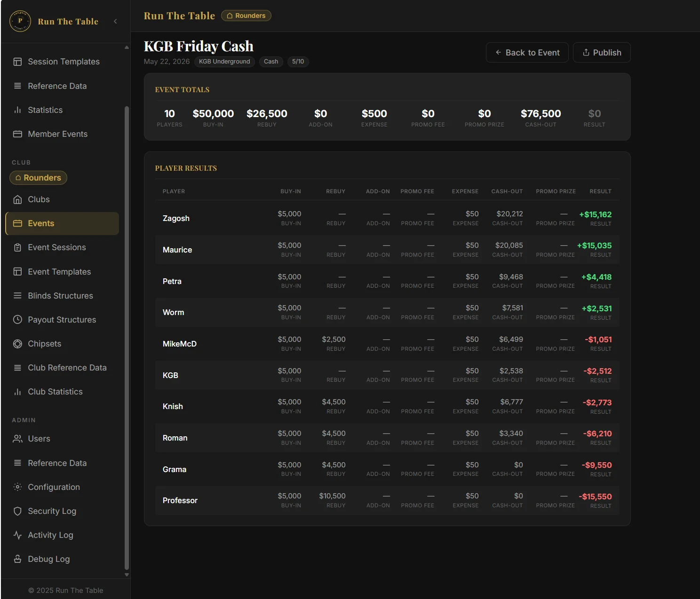Click the Users people icon
Screen dimensions: 700x599
click(17, 439)
